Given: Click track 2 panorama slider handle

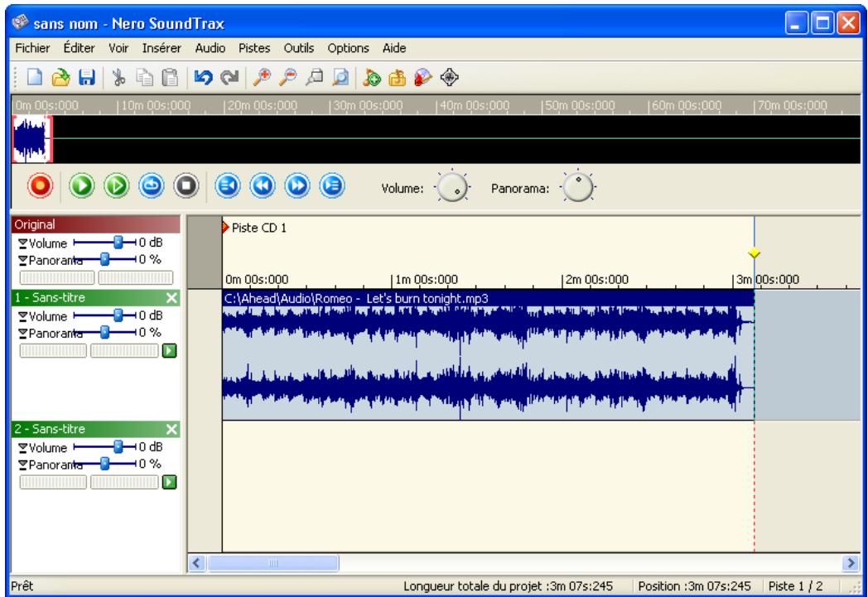Looking at the screenshot, I should [x=104, y=464].
